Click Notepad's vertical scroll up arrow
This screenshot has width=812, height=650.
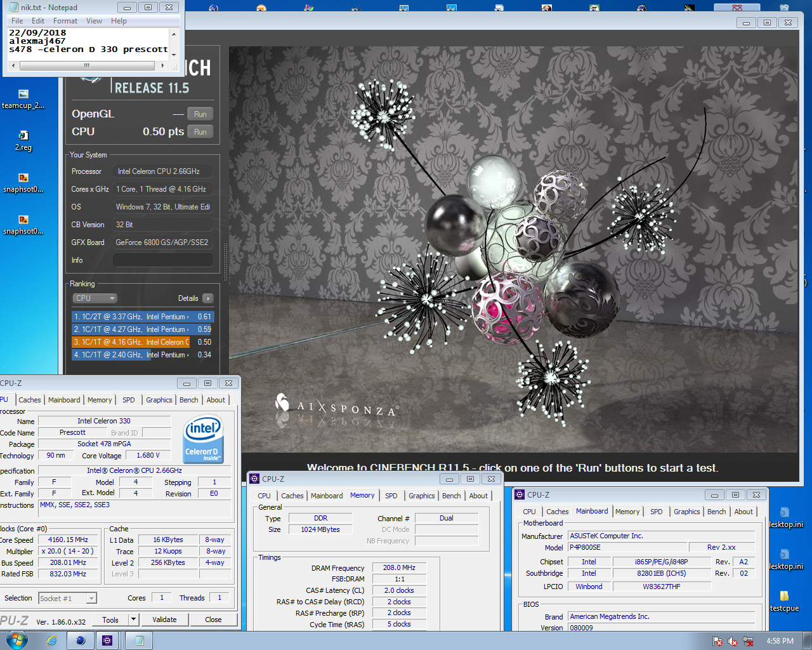(x=174, y=34)
